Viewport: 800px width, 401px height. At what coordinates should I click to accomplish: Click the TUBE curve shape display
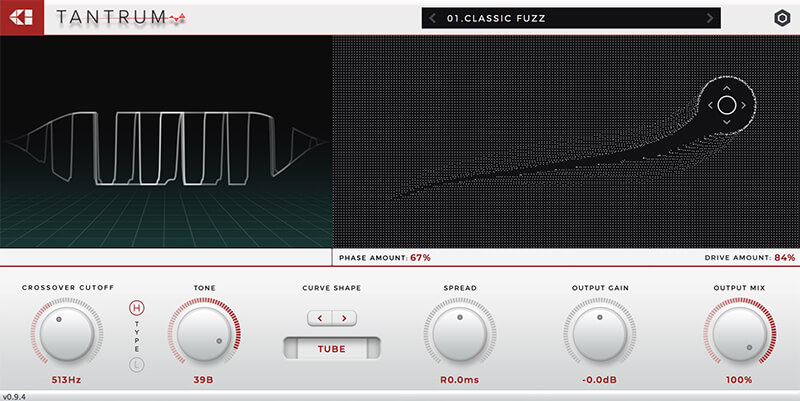(332, 348)
